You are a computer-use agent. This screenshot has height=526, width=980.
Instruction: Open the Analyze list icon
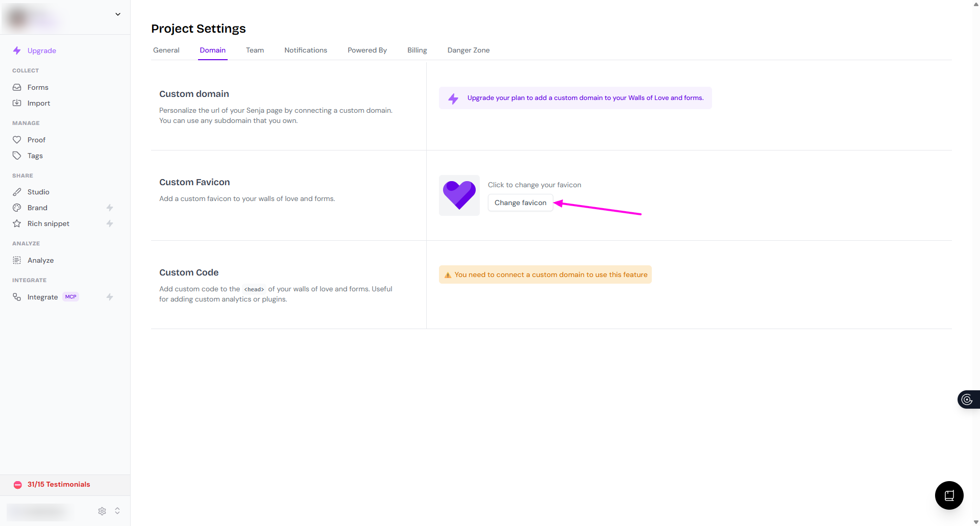(17, 260)
